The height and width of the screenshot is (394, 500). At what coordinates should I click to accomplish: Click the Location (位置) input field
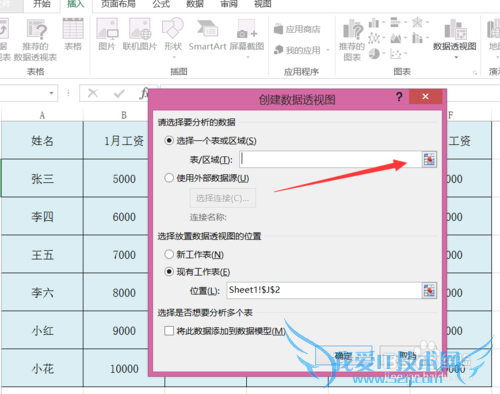click(x=324, y=290)
